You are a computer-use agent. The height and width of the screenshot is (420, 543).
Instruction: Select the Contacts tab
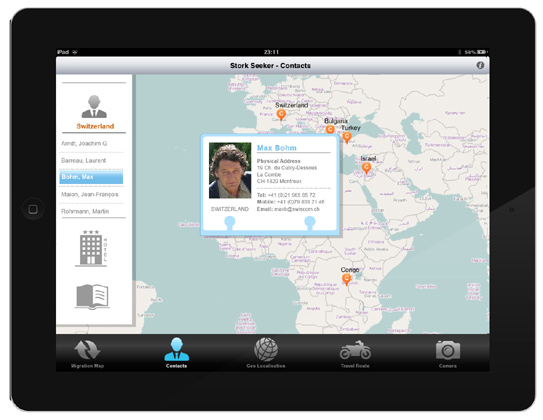point(176,354)
